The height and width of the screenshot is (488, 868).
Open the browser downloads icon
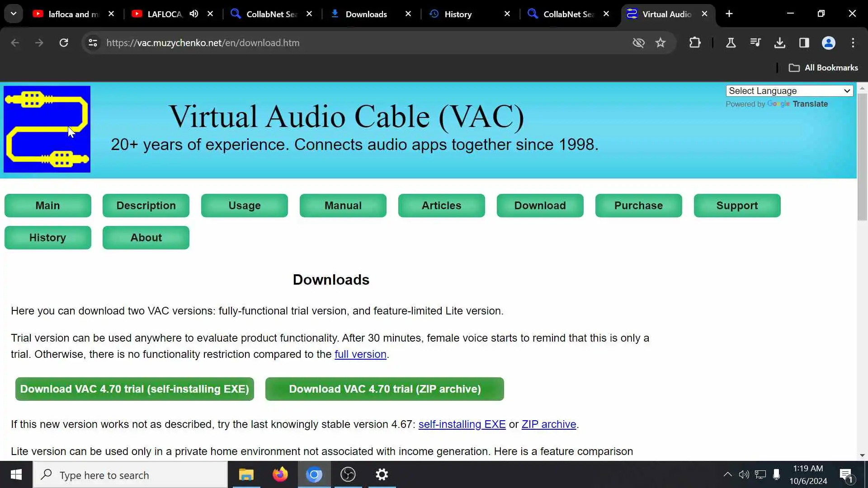[x=779, y=43]
